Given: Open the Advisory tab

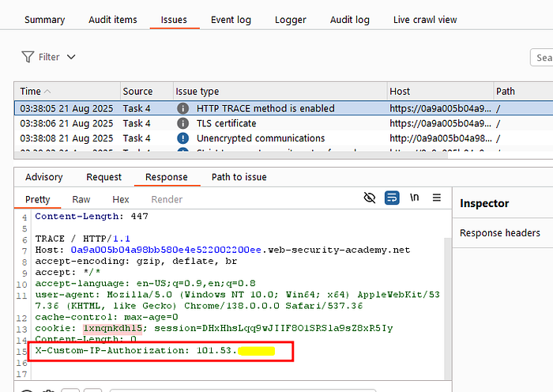Looking at the screenshot, I should [x=44, y=177].
